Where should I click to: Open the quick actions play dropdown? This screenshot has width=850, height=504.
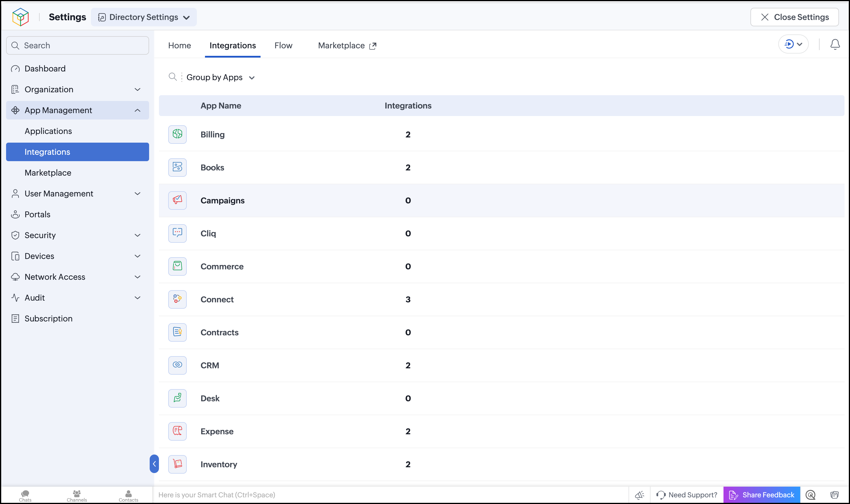793,44
